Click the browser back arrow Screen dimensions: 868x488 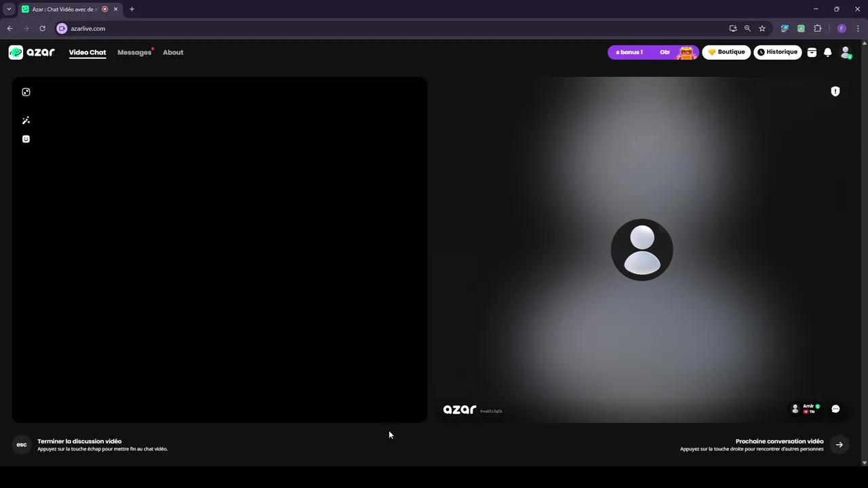coord(9,28)
